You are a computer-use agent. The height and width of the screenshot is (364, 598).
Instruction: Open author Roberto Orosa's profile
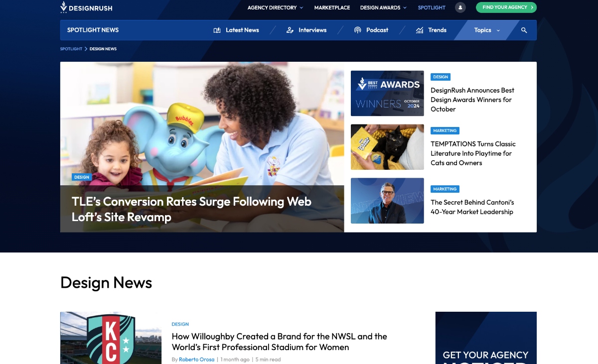point(197,360)
